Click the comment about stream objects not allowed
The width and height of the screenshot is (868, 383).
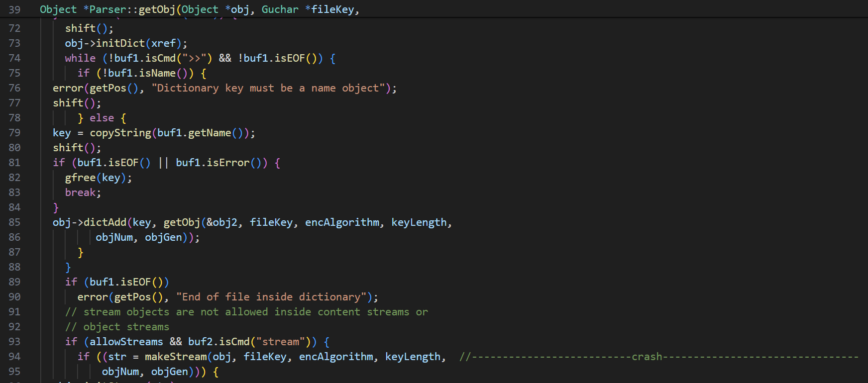pyautogui.click(x=246, y=312)
